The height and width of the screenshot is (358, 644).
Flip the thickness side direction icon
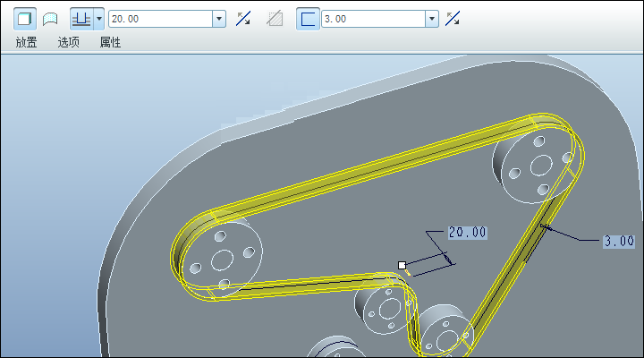click(453, 19)
